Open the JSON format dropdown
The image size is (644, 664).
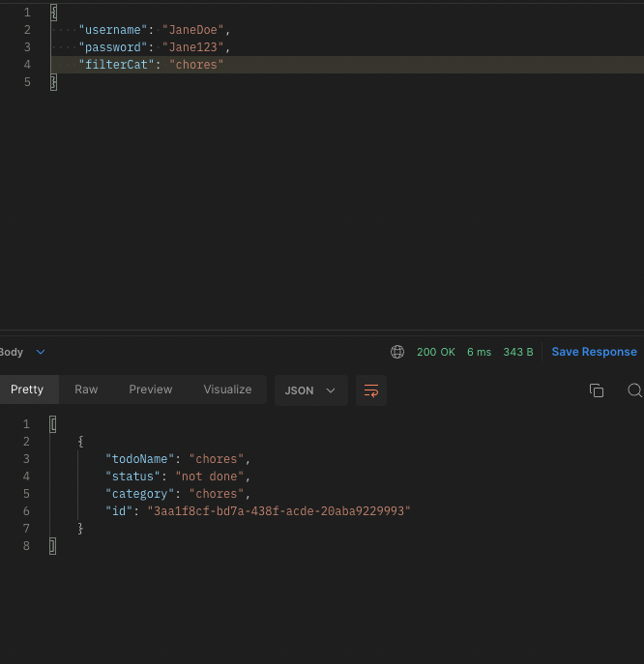click(x=311, y=390)
